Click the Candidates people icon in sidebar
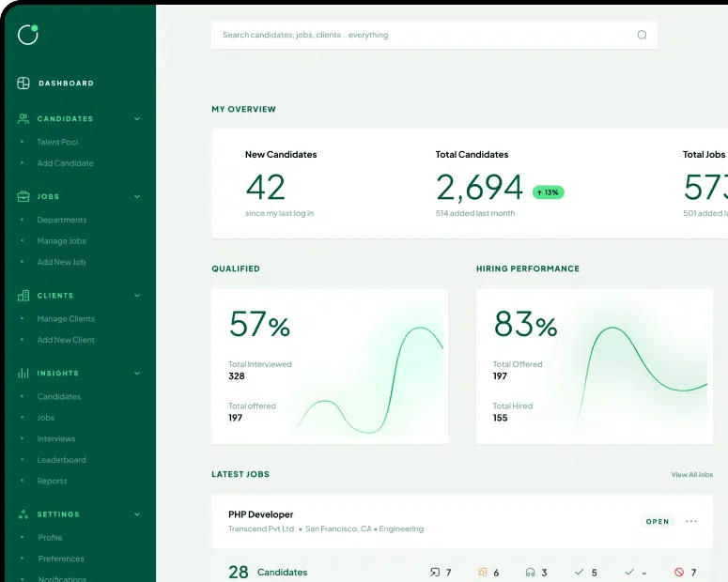The height and width of the screenshot is (582, 728). pyautogui.click(x=23, y=119)
